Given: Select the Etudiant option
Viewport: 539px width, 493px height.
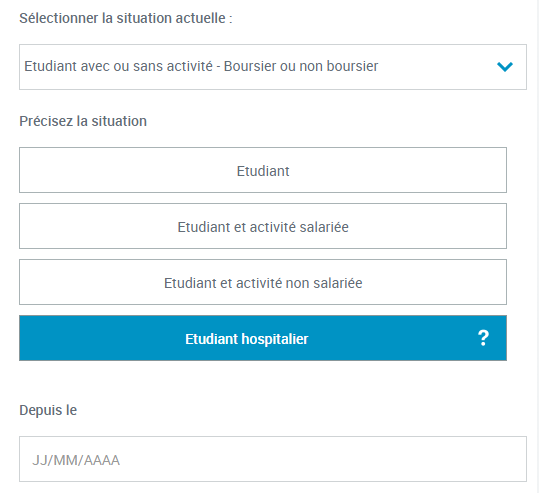Looking at the screenshot, I should tap(263, 170).
